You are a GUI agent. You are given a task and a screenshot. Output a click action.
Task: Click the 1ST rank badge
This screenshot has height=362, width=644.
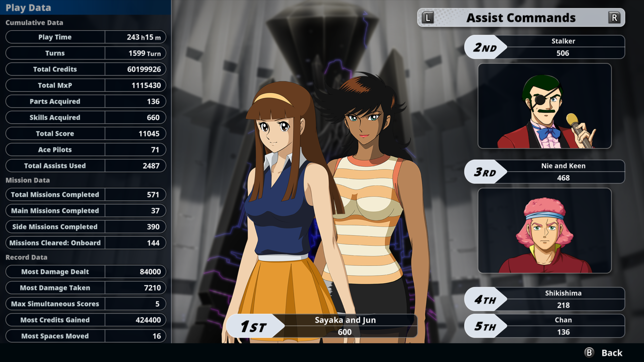tap(253, 326)
